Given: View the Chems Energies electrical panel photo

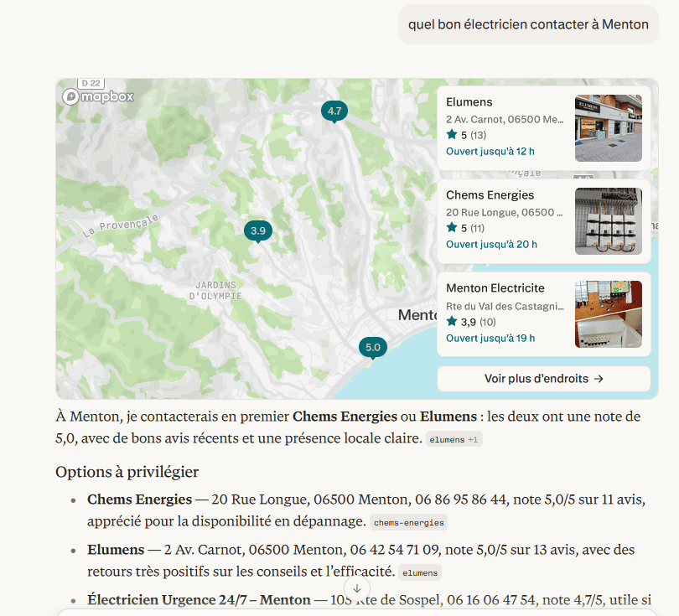Looking at the screenshot, I should [609, 221].
